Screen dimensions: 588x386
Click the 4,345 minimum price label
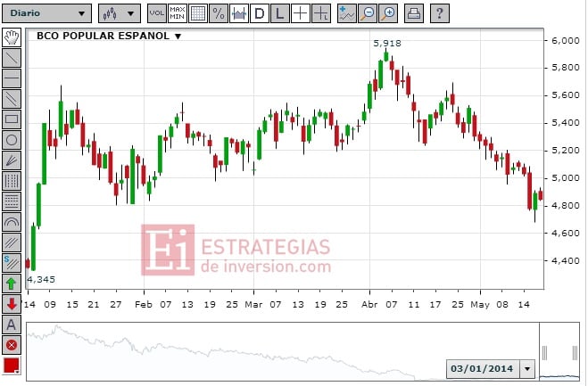(x=41, y=280)
